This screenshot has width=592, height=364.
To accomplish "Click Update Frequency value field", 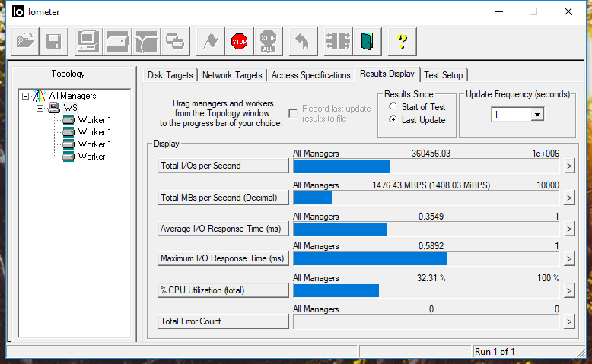I will 511,114.
